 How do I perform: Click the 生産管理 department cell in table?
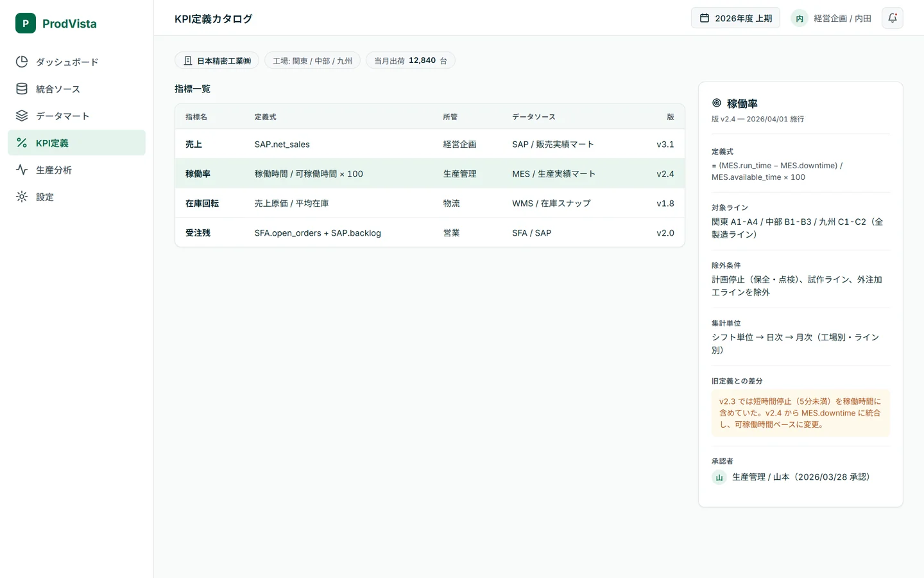[460, 174]
